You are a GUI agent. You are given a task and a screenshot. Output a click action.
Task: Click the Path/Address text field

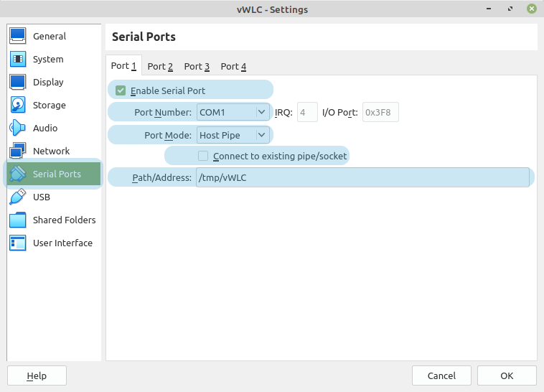click(x=362, y=177)
